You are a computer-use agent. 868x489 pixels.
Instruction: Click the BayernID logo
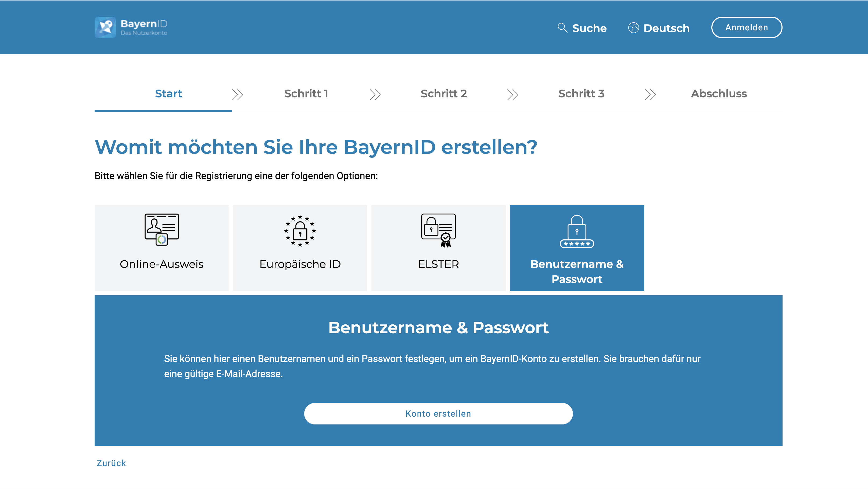[131, 27]
